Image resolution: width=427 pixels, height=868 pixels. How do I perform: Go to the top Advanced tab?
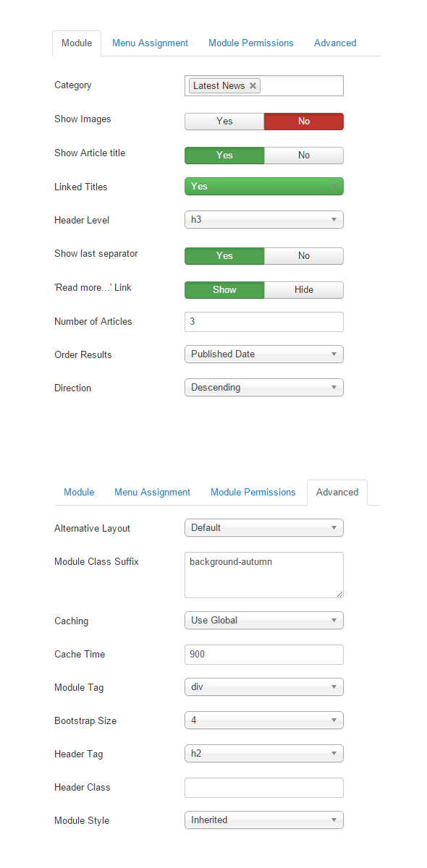point(335,43)
